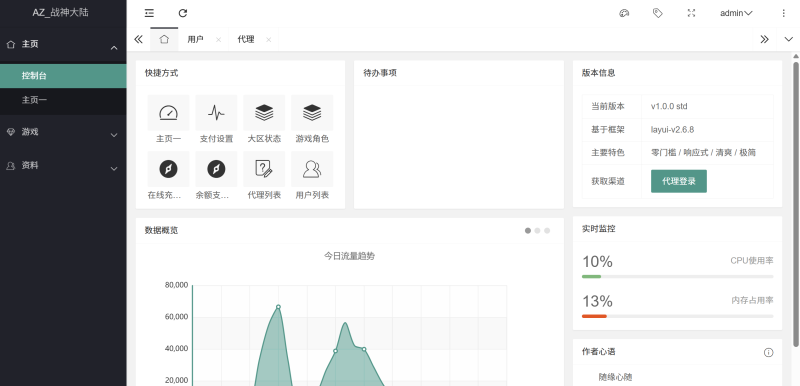Close the 代理 tab
The image size is (800, 386).
click(x=268, y=40)
